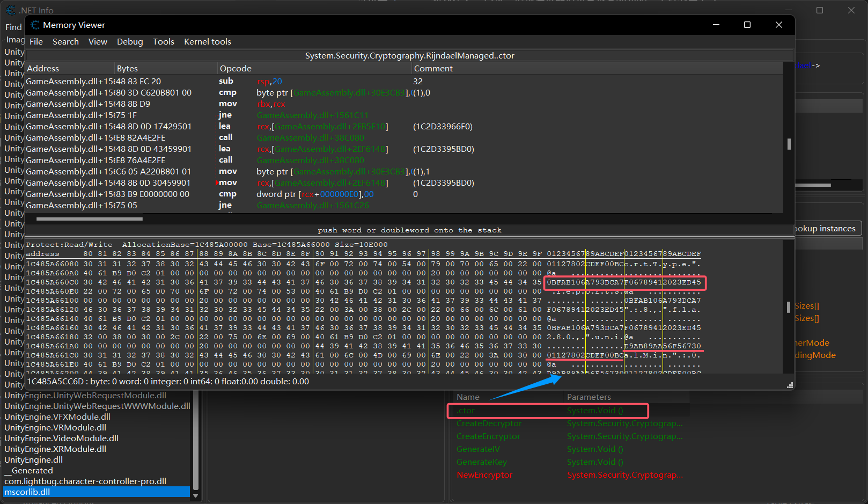
Task: Open the View menu in Memory Viewer
Action: [98, 42]
